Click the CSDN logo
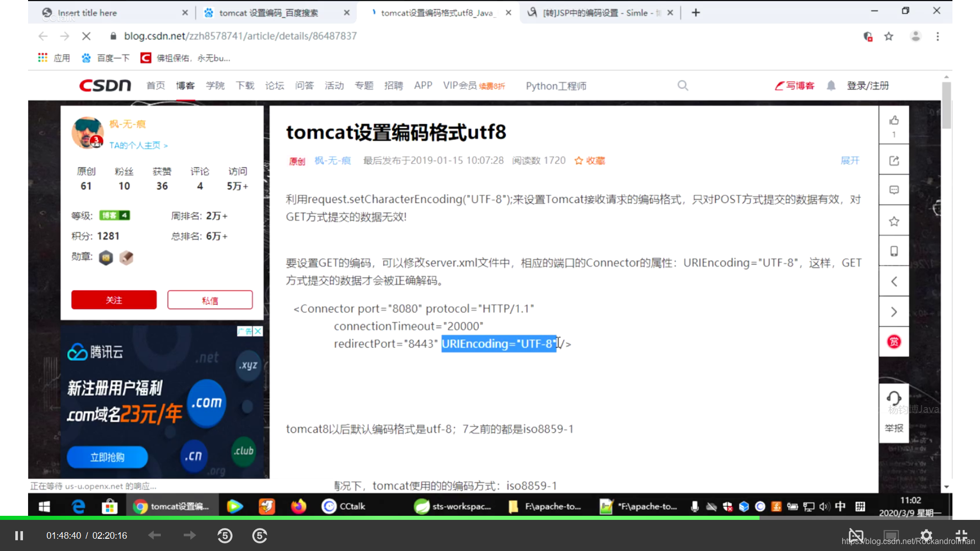The width and height of the screenshot is (980, 551). pos(105,86)
